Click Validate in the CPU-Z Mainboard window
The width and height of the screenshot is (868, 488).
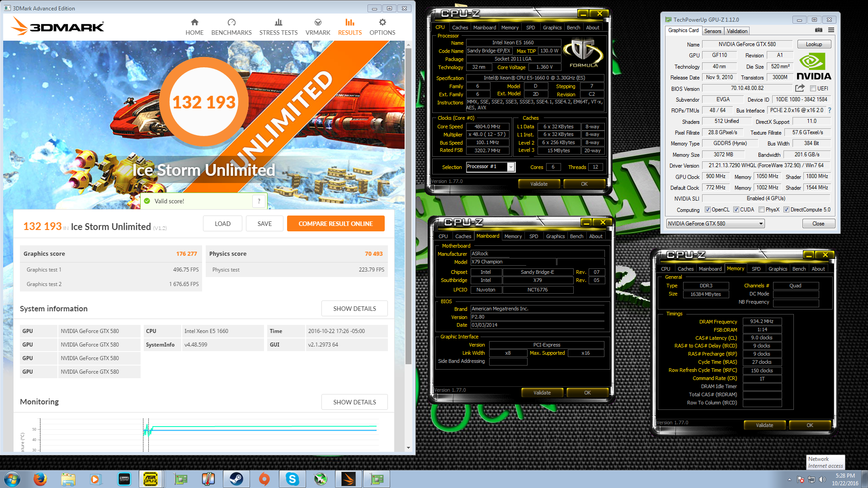[542, 393]
